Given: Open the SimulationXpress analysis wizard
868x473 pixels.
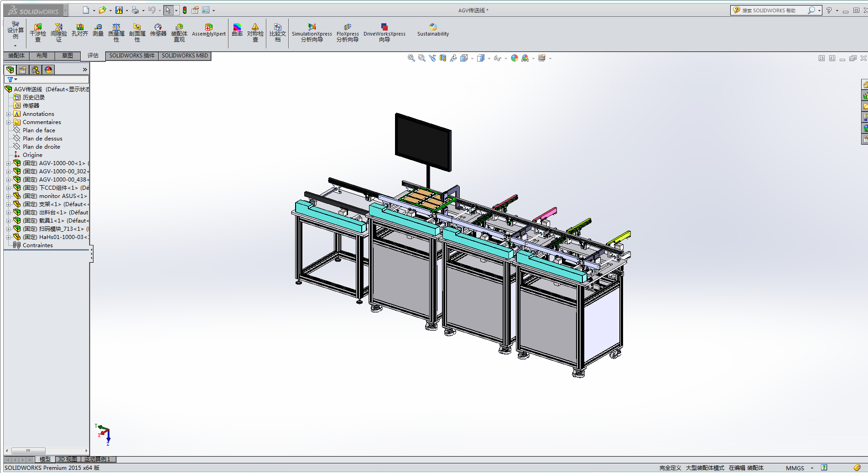Looking at the screenshot, I should pos(312,32).
